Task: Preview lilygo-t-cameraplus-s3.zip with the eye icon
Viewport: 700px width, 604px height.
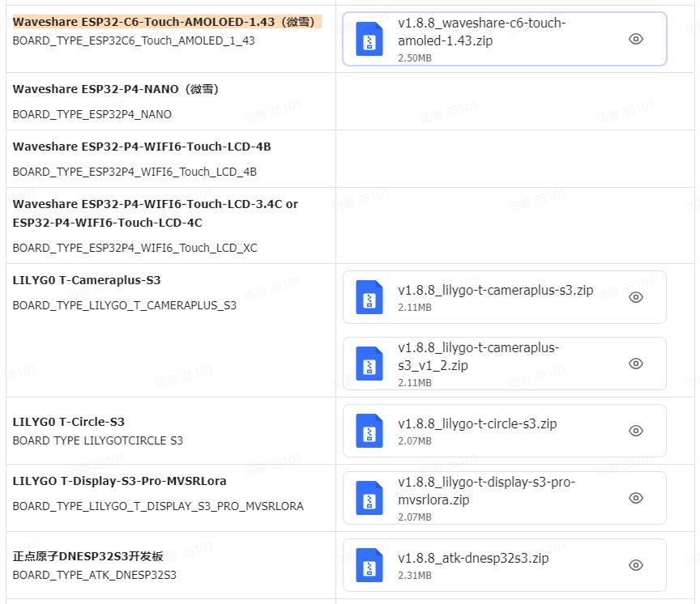Action: [x=636, y=297]
